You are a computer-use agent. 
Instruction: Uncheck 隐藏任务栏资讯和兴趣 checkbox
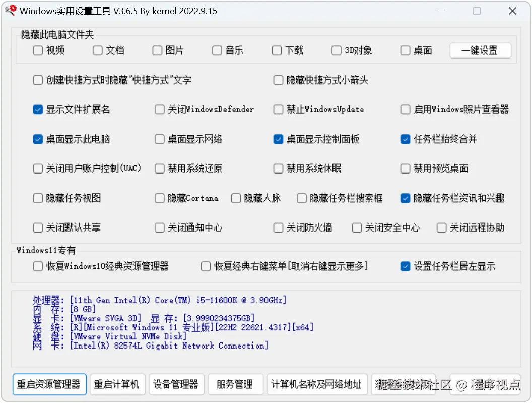[405, 198]
